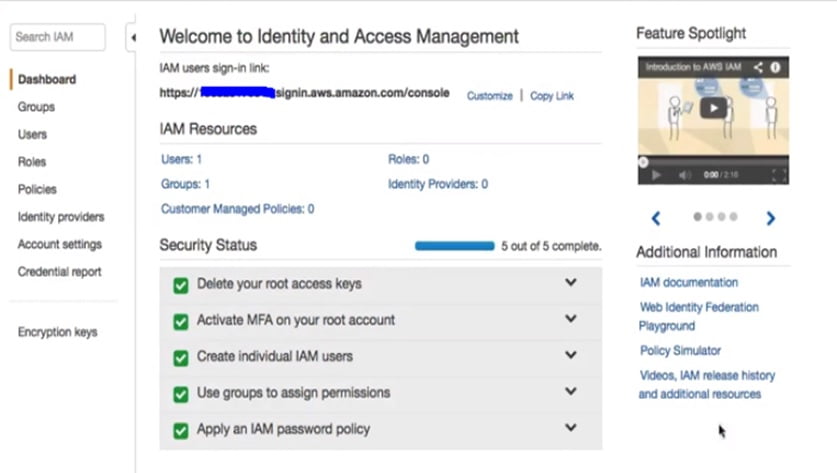Screen dimensions: 837x473
Task: Expand Apply an IAM password policy
Action: 571,428
